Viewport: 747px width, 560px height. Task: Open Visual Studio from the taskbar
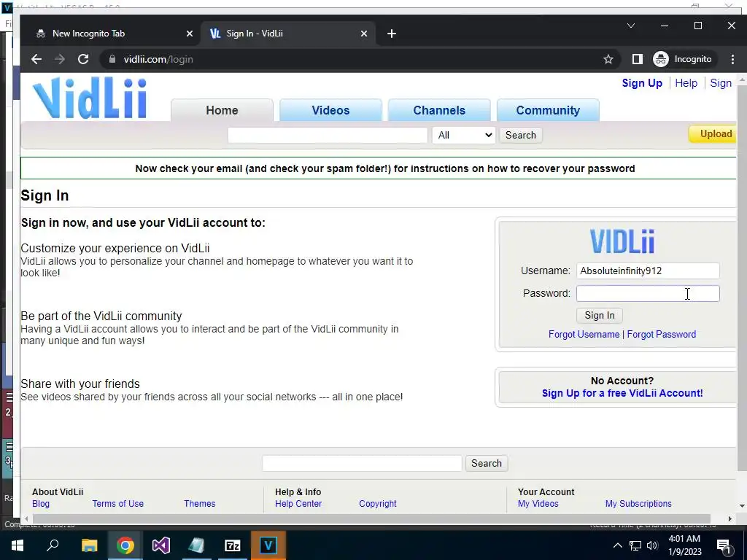161,545
